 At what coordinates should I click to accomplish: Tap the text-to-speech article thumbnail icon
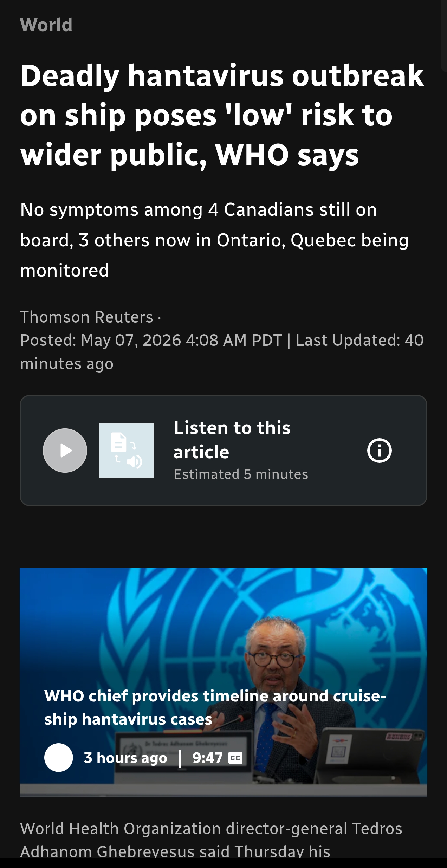coord(127,450)
